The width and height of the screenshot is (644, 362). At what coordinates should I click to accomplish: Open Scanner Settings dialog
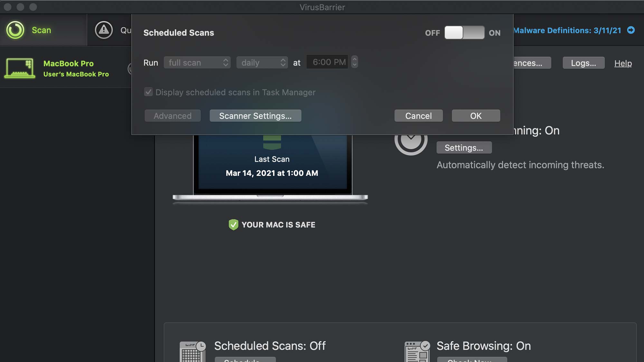pyautogui.click(x=255, y=116)
